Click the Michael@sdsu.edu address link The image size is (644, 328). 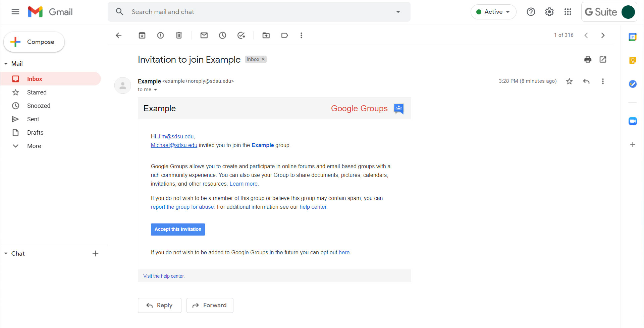pyautogui.click(x=174, y=145)
